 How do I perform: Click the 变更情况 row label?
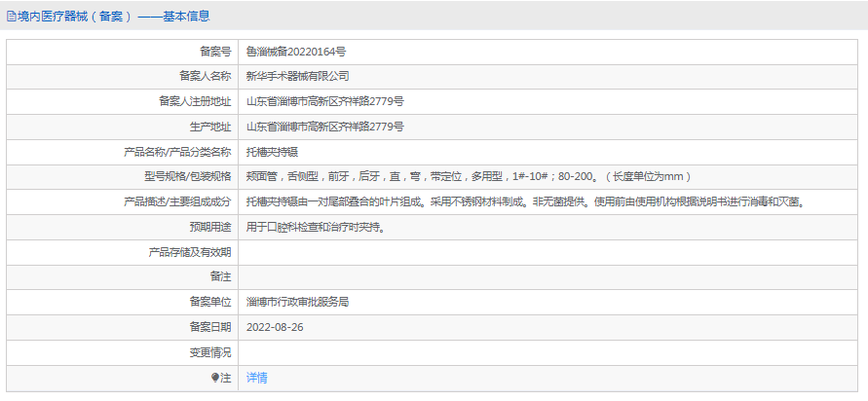210,352
